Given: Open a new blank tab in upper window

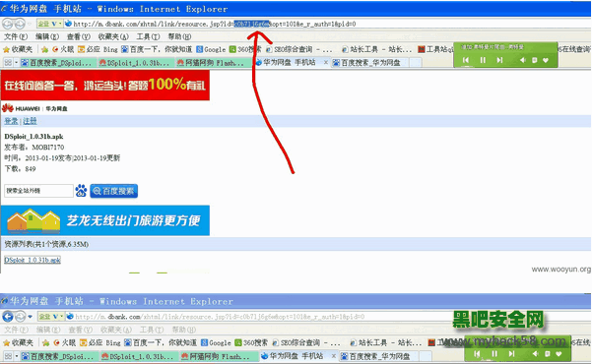Looking at the screenshot, I should point(416,63).
